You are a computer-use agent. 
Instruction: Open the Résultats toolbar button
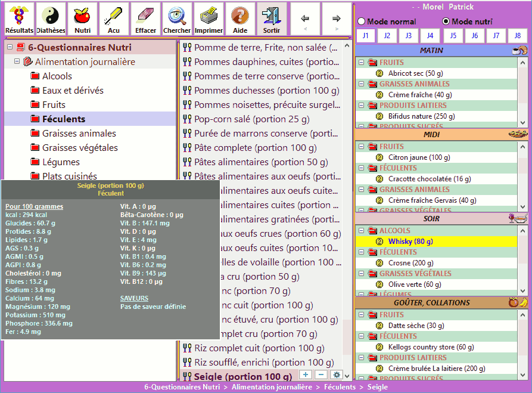[x=19, y=18]
